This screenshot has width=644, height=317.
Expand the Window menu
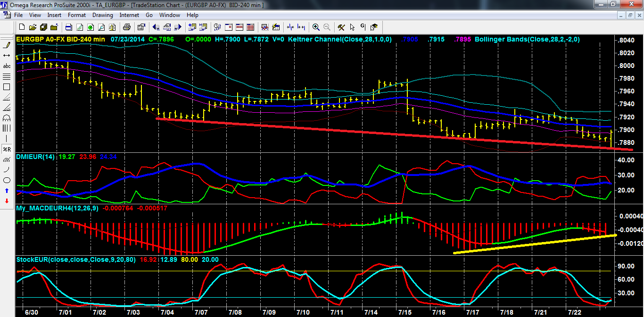pyautogui.click(x=170, y=15)
